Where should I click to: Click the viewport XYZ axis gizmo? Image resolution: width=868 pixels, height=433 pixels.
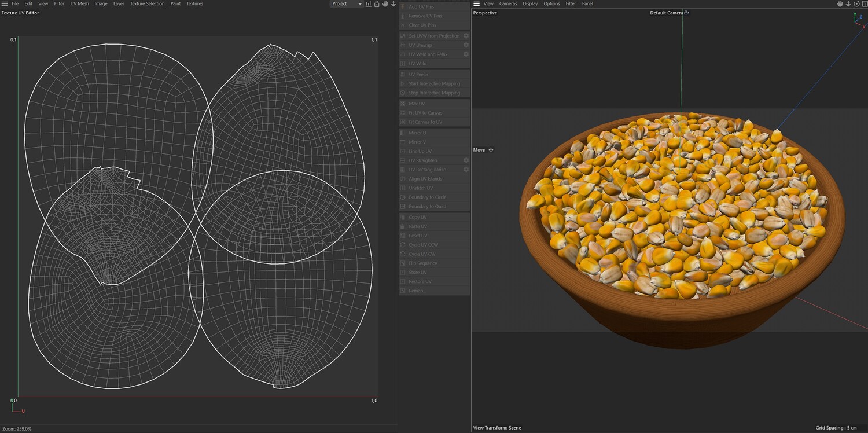click(859, 21)
